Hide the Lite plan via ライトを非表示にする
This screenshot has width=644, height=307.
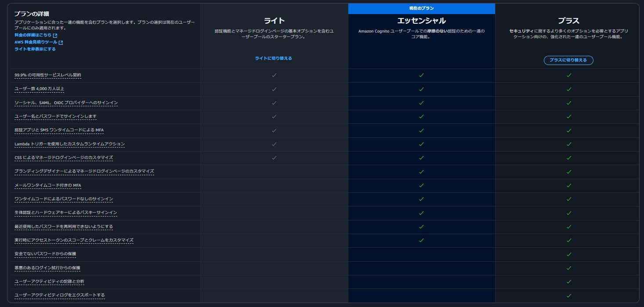click(x=35, y=49)
